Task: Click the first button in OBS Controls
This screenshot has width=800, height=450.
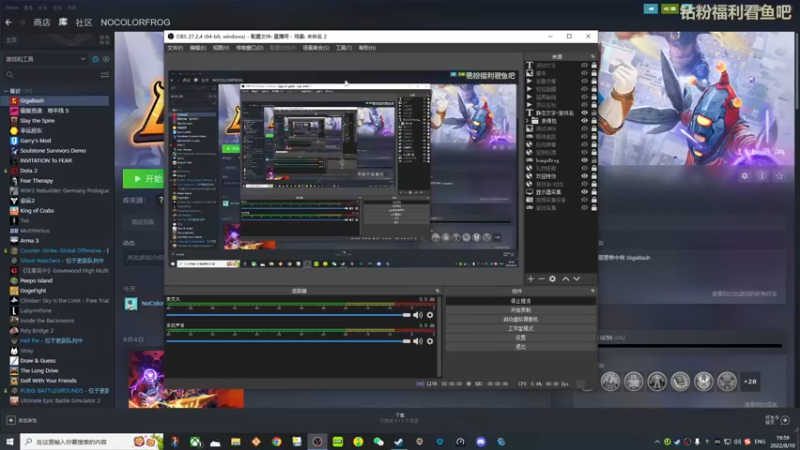Action: pos(521,301)
